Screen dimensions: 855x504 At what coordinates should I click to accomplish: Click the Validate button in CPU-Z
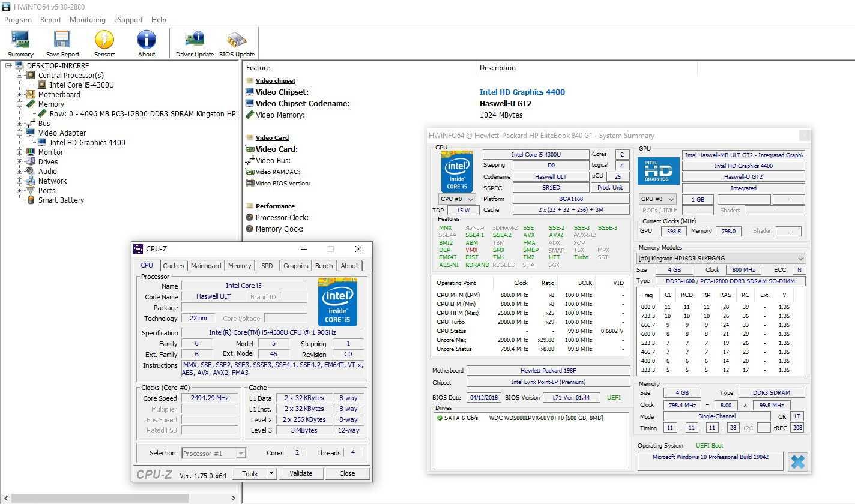301,473
